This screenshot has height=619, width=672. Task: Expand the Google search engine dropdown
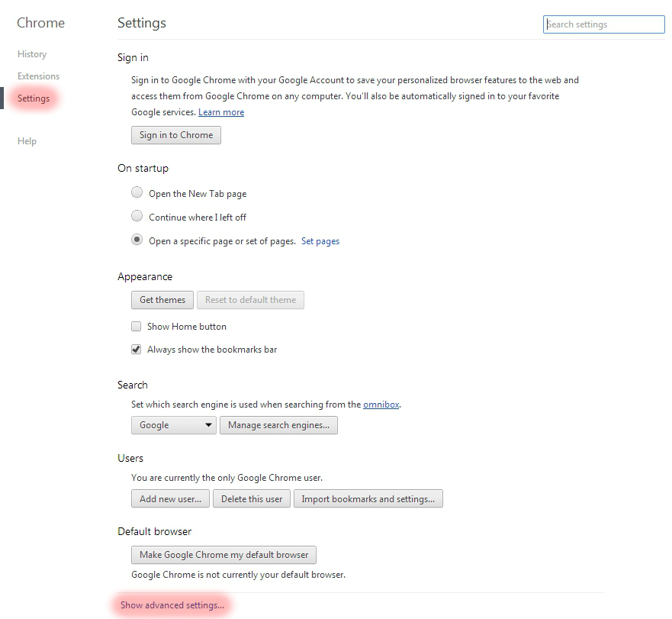point(174,425)
